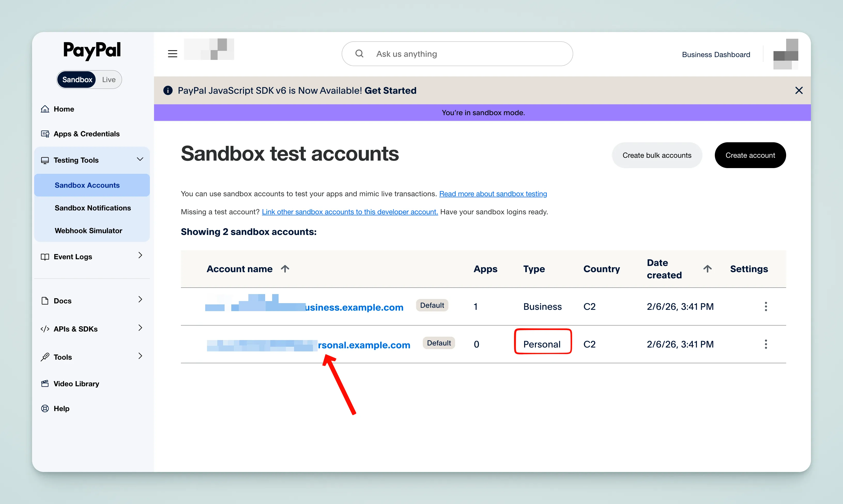Switch to Live mode
This screenshot has height=504, width=843.
[109, 79]
